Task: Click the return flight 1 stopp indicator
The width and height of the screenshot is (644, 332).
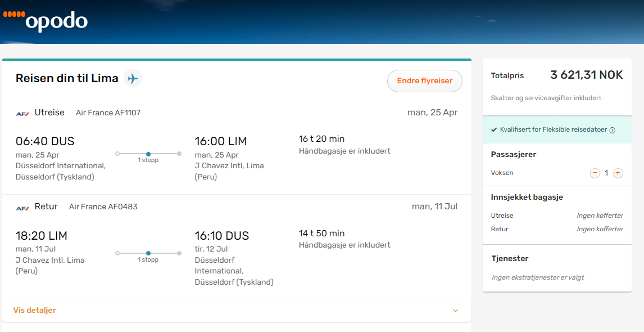Action: pos(148,256)
